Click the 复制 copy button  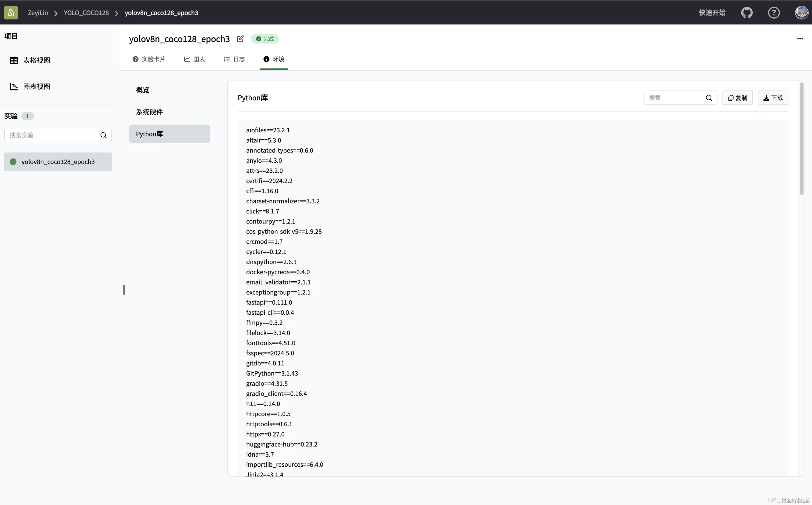737,98
